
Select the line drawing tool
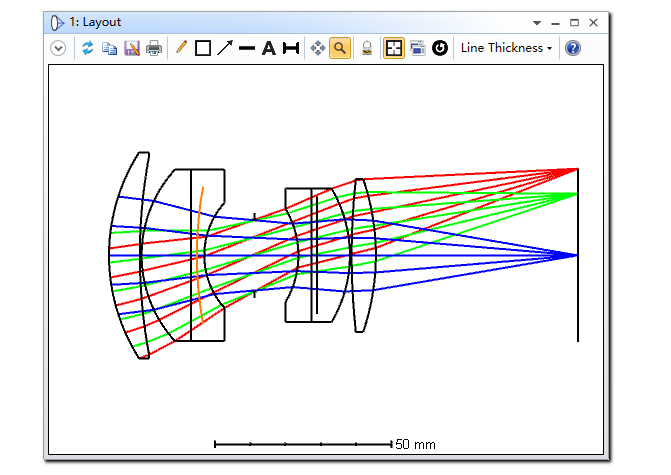coord(247,48)
